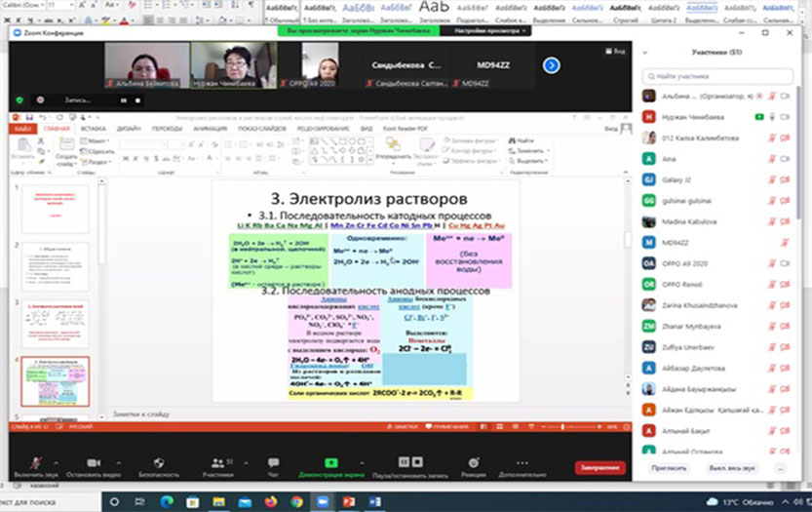Open the Безопасность shield menu
Image resolution: width=812 pixels, height=512 pixels.
[158, 463]
